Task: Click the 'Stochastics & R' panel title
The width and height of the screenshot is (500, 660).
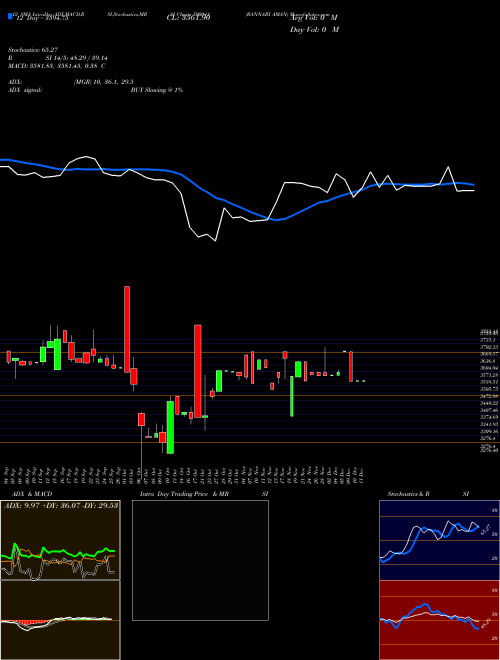Action: pyautogui.click(x=409, y=494)
